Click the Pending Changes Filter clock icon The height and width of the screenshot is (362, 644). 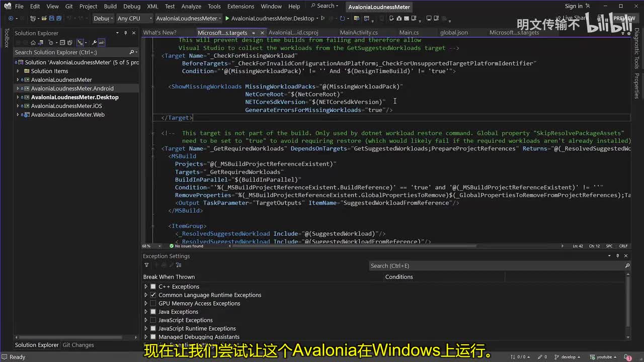(x=50, y=43)
